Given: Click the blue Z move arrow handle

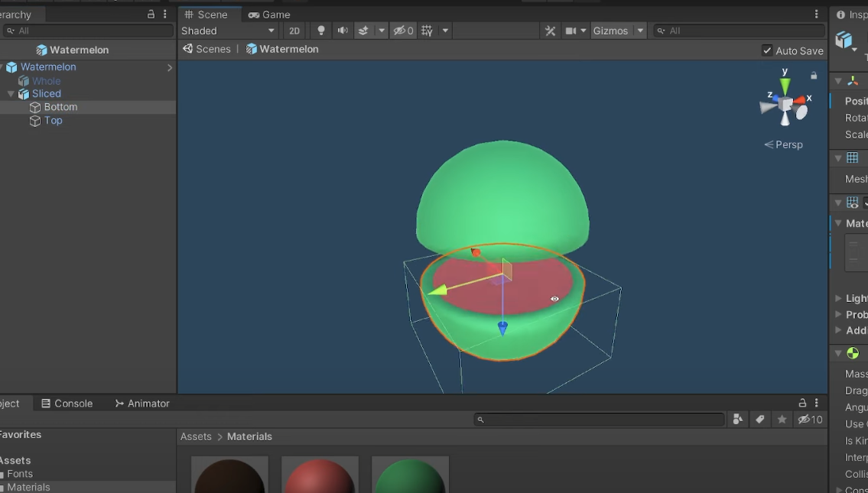Looking at the screenshot, I should (x=502, y=329).
